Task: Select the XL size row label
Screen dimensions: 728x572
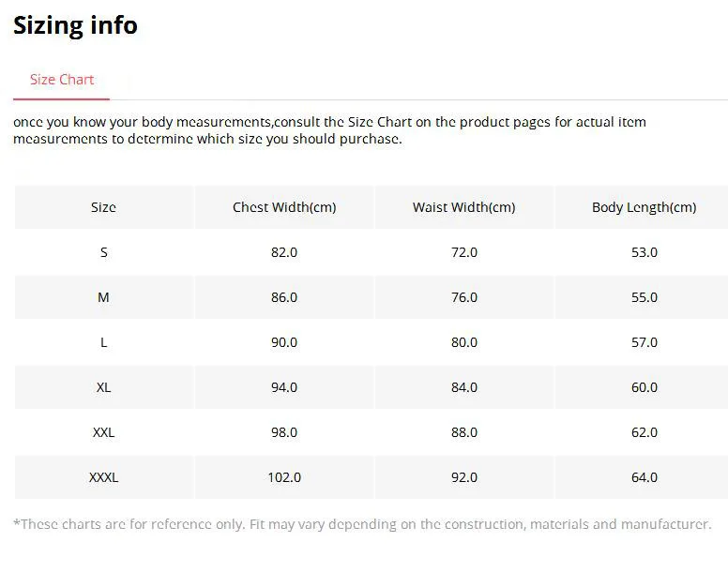Action: 103,387
